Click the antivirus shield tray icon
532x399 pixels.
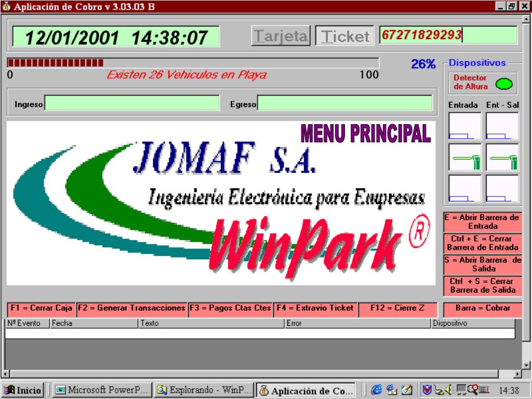[x=427, y=390]
